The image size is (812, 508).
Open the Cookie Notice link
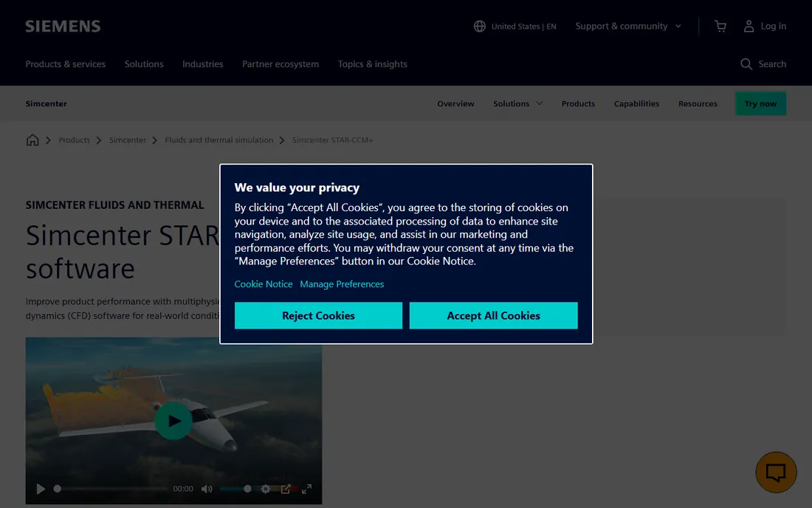point(263,284)
